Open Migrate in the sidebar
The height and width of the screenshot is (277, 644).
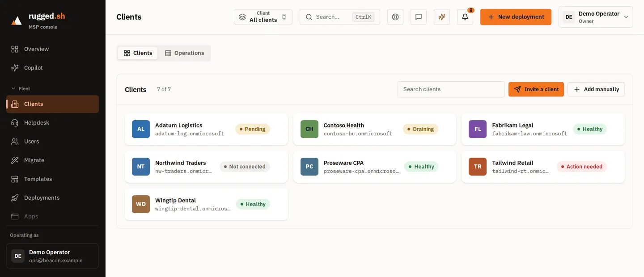(x=53, y=160)
